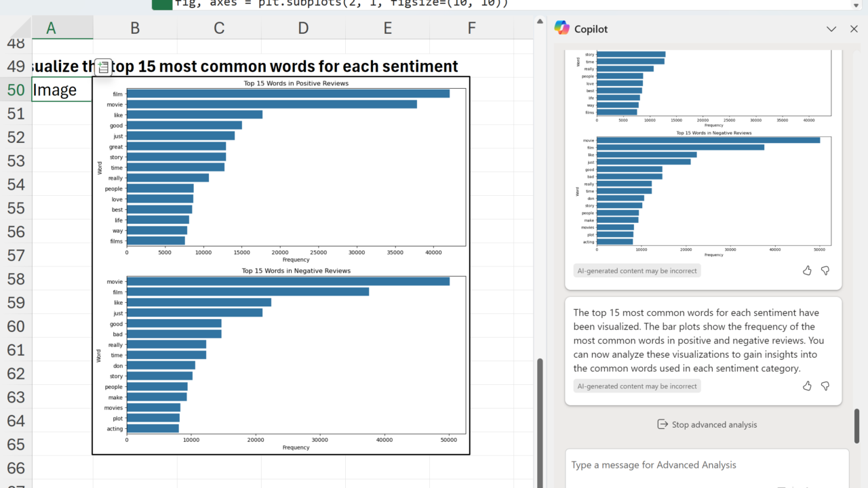Click the worksheet vertical scrollbar thumb

point(540,422)
